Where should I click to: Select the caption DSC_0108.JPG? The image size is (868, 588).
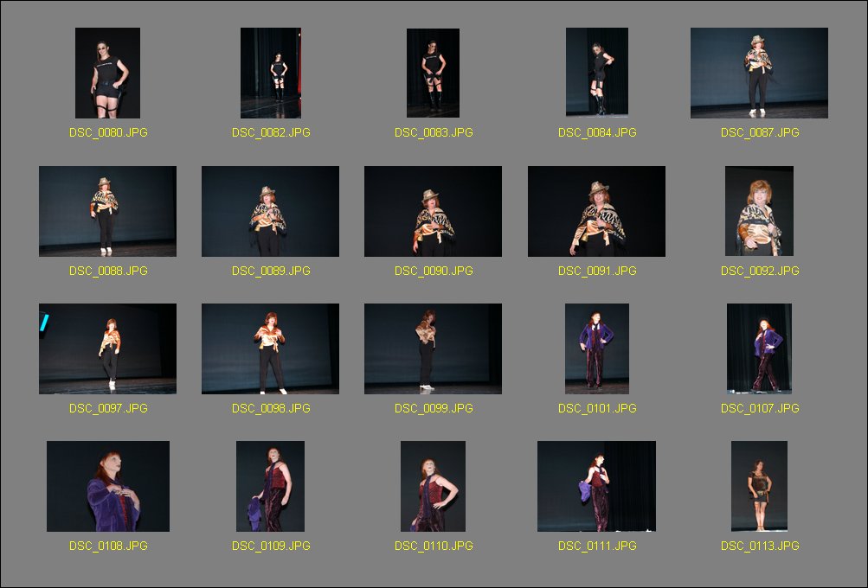[x=108, y=546]
